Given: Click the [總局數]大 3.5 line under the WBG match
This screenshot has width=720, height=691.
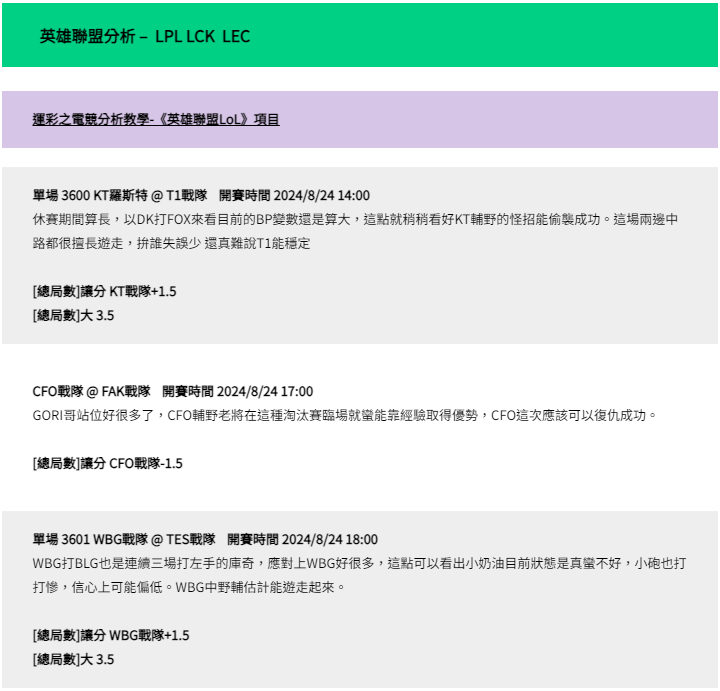Looking at the screenshot, I should tap(73, 660).
